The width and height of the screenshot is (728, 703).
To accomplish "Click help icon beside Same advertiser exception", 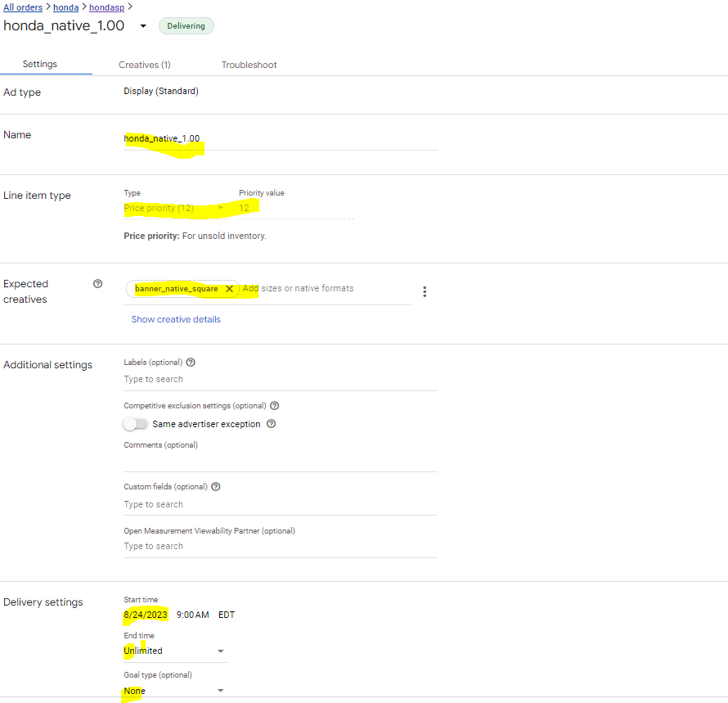I will pos(272,424).
